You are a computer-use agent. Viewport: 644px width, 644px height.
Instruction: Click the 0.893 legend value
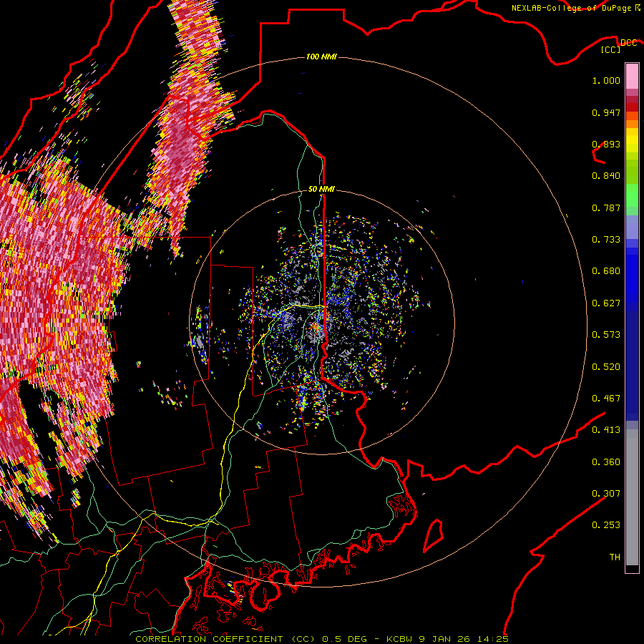pyautogui.click(x=606, y=144)
